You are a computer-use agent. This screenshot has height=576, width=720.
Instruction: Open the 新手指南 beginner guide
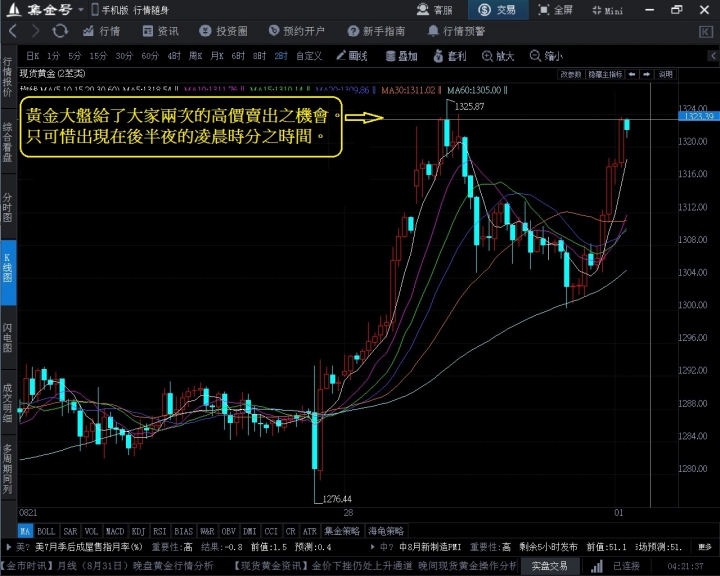tap(376, 31)
